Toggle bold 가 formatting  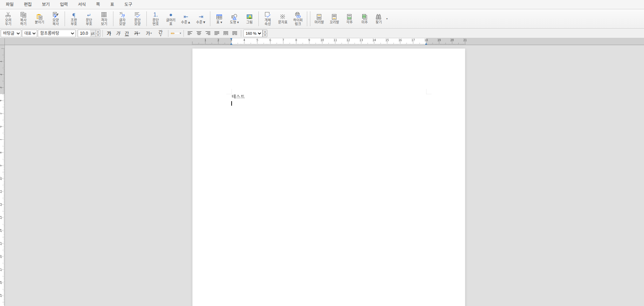point(109,33)
